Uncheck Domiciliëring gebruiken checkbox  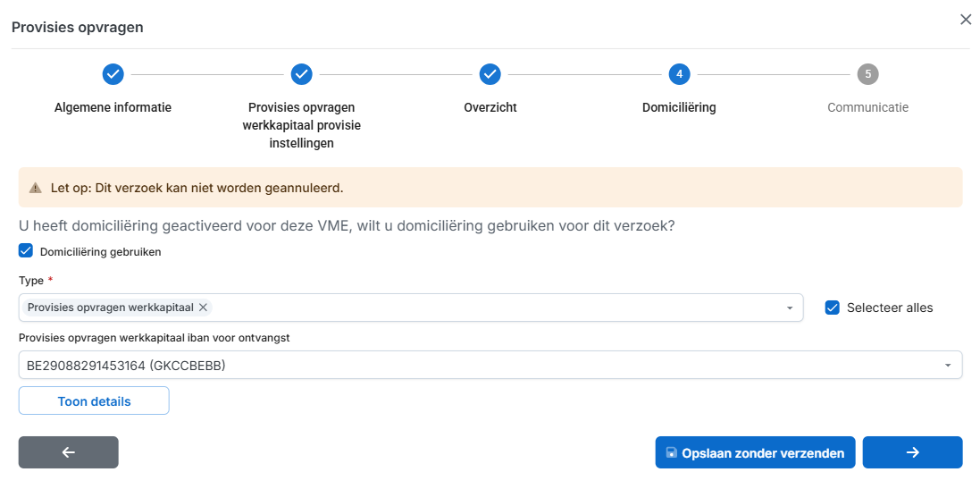tap(26, 251)
